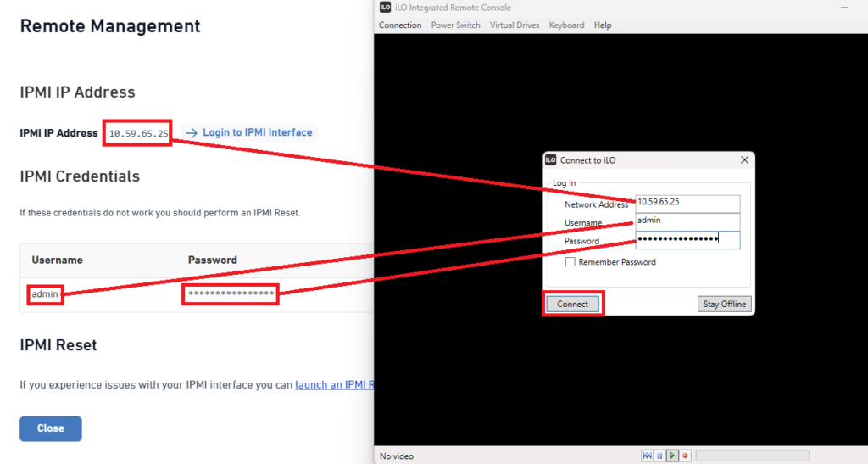Click the Connect button in iLO dialog
Screen dimensions: 868x464
572,304
